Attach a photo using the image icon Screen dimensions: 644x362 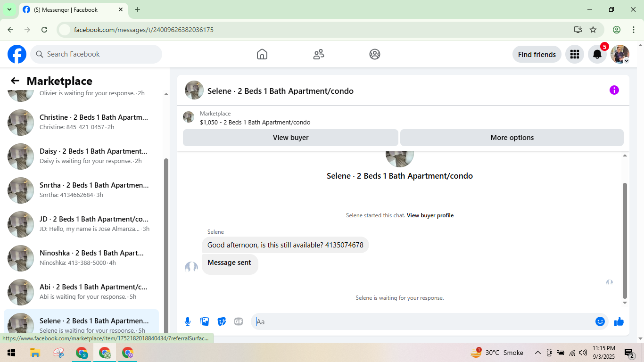click(205, 321)
